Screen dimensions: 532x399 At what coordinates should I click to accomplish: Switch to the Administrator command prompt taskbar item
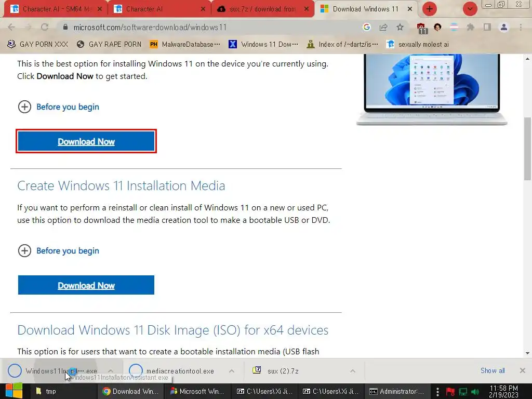397,391
